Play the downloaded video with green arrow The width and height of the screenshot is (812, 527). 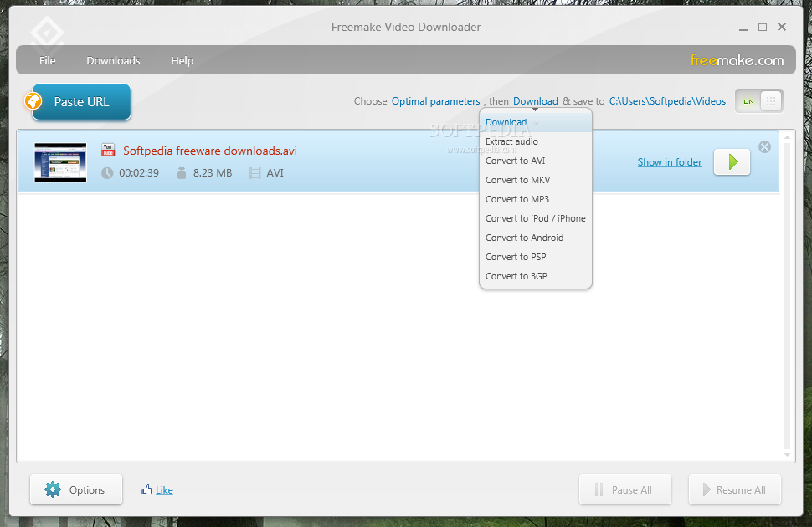pos(732,162)
